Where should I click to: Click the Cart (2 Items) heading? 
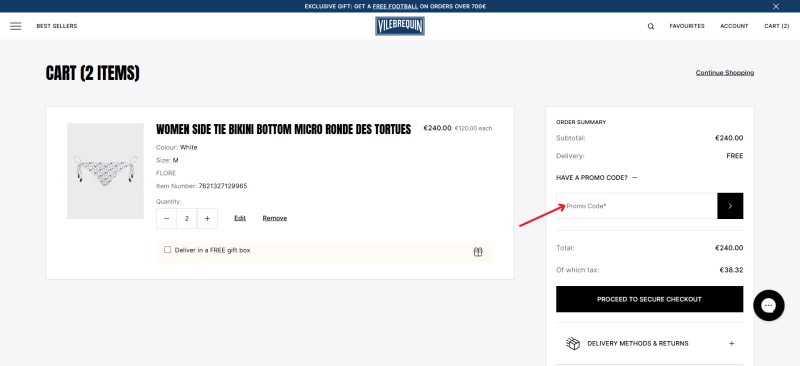pyautogui.click(x=92, y=73)
